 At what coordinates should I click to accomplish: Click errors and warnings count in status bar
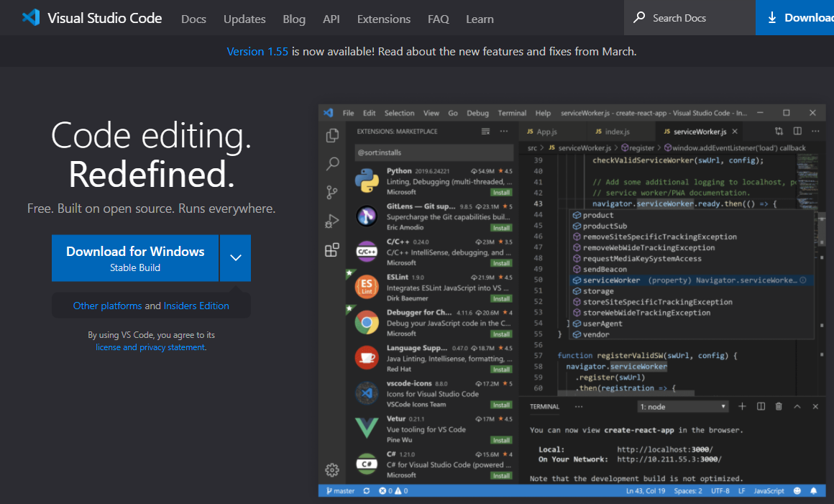click(393, 491)
